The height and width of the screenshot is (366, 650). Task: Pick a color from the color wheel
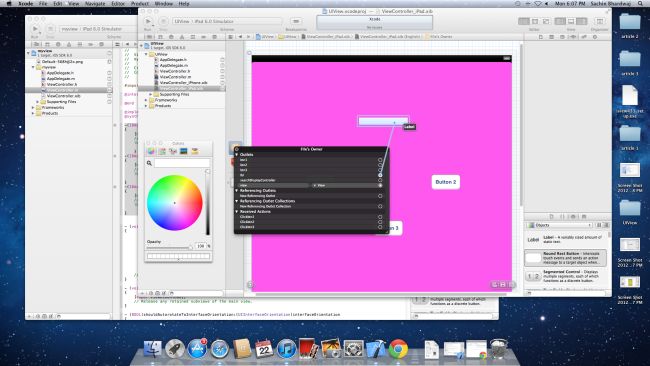[175, 203]
